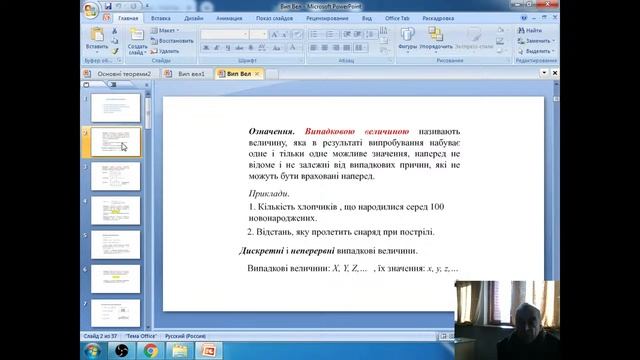The width and height of the screenshot is (640, 360).
Task: Toggle italic formatting (К)
Action: (x=216, y=48)
